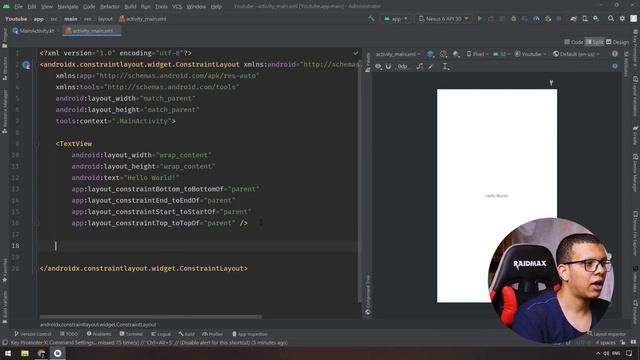Switch editor to Code view mode

coord(573,42)
